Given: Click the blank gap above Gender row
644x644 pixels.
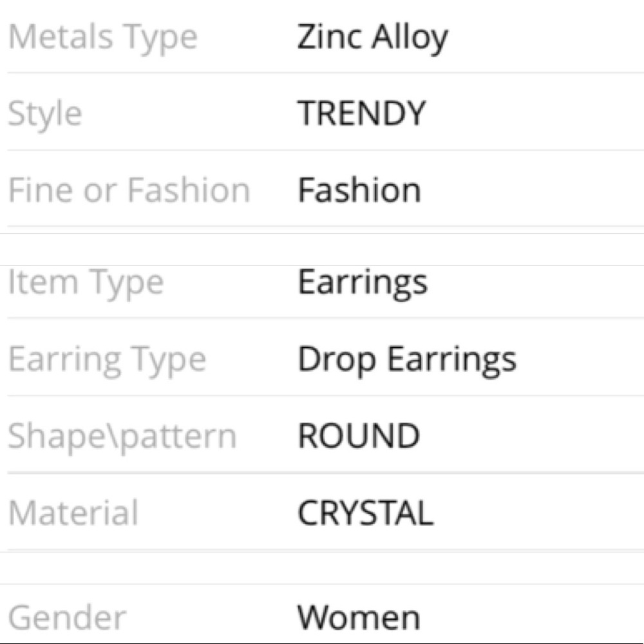Looking at the screenshot, I should pyautogui.click(x=322, y=568).
